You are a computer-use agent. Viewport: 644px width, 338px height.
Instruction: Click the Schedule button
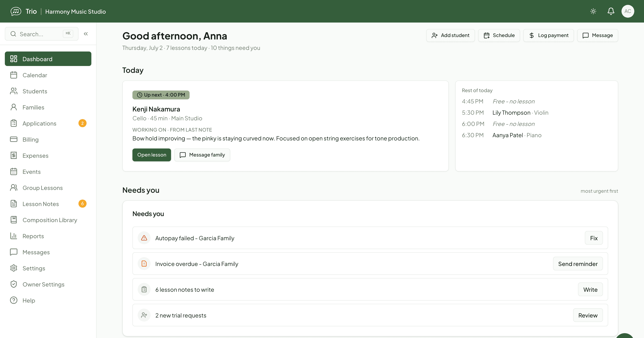(499, 35)
